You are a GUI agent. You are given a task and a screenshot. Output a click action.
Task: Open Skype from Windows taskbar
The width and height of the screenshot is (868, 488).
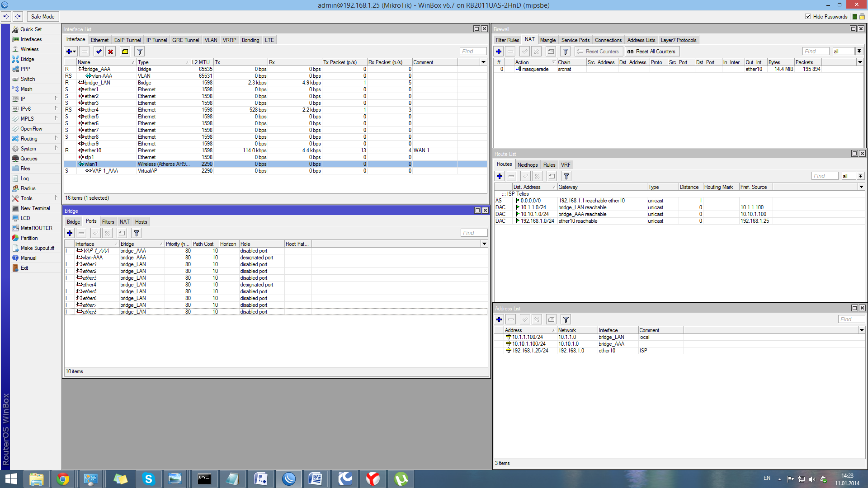tap(148, 479)
